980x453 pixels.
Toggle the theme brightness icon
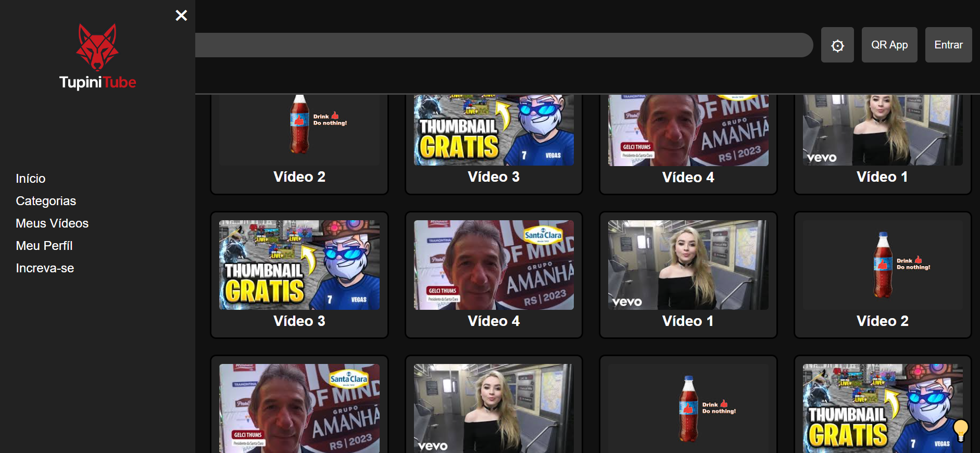(837, 45)
